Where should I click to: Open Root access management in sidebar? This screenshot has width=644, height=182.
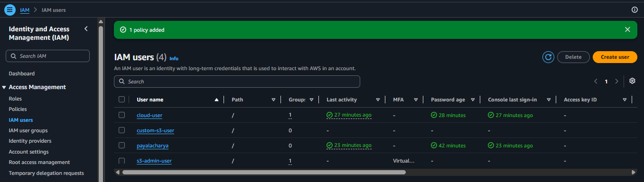[39, 162]
